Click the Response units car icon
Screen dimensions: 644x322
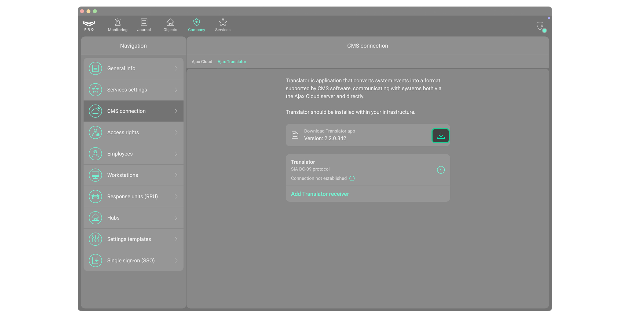point(95,197)
